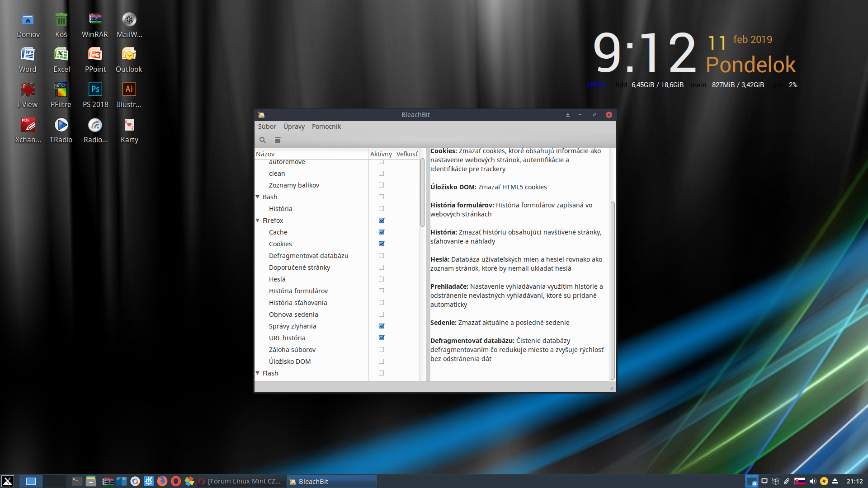Launch Firefox from the taskbar

point(162,481)
